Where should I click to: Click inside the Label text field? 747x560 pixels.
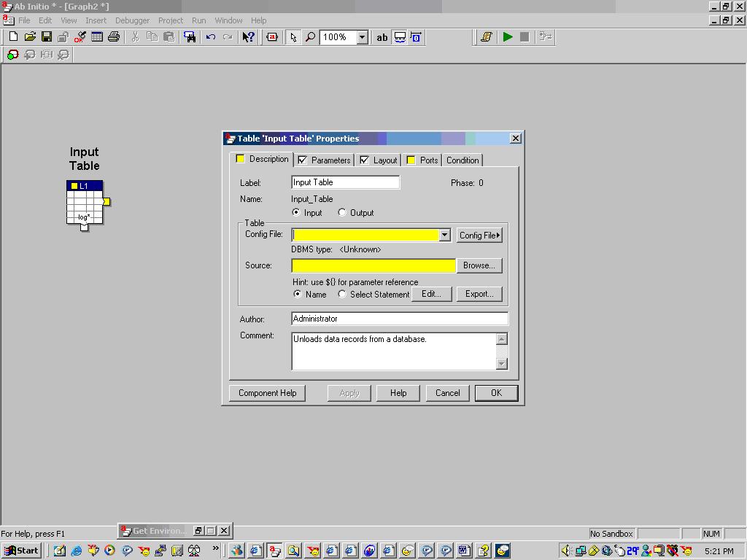point(345,182)
